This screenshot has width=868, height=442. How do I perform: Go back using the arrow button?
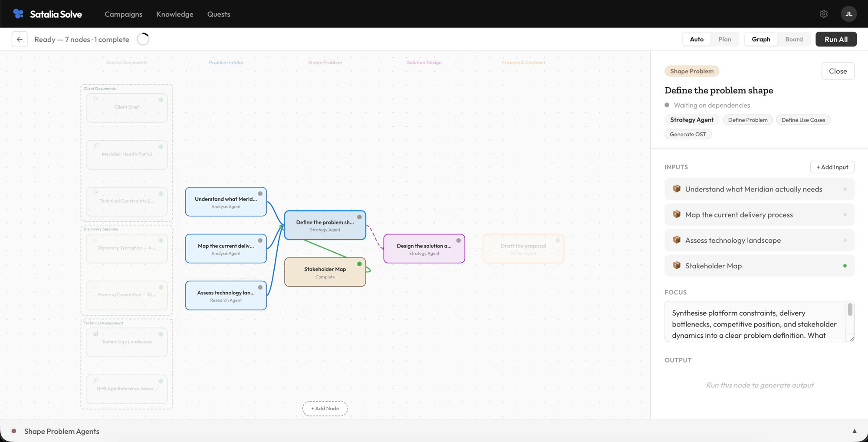(x=20, y=39)
